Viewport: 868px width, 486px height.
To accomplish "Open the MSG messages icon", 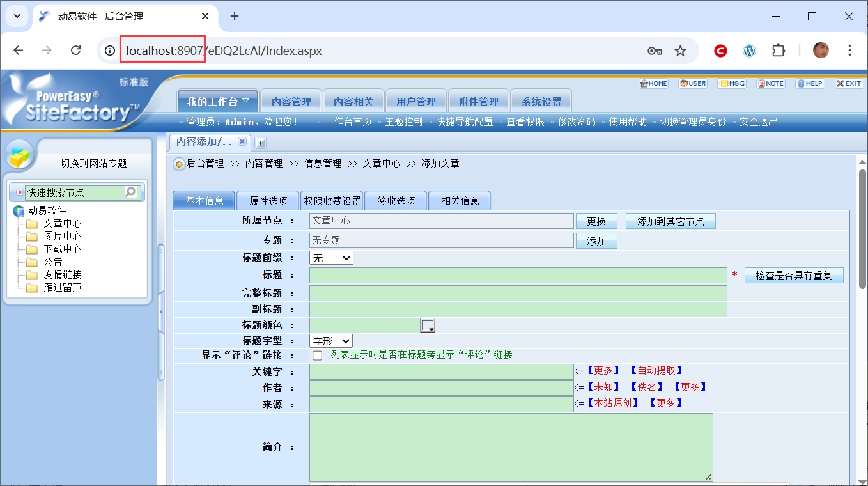I will [x=732, y=84].
